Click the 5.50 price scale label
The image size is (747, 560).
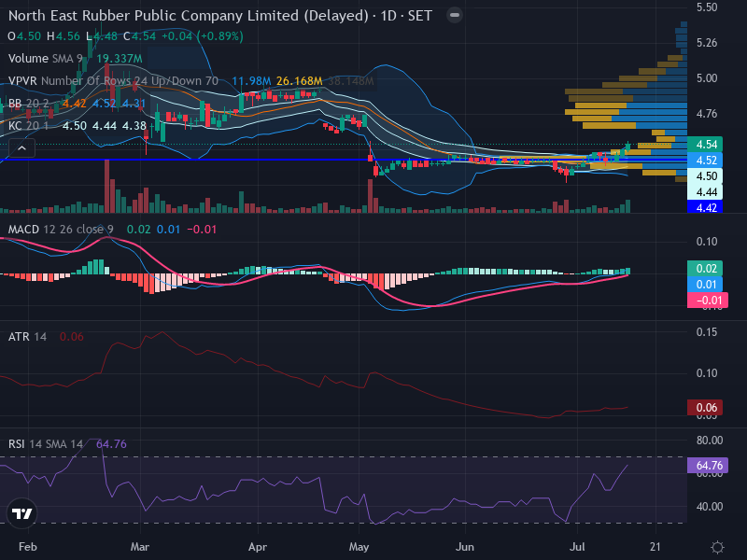pos(707,7)
